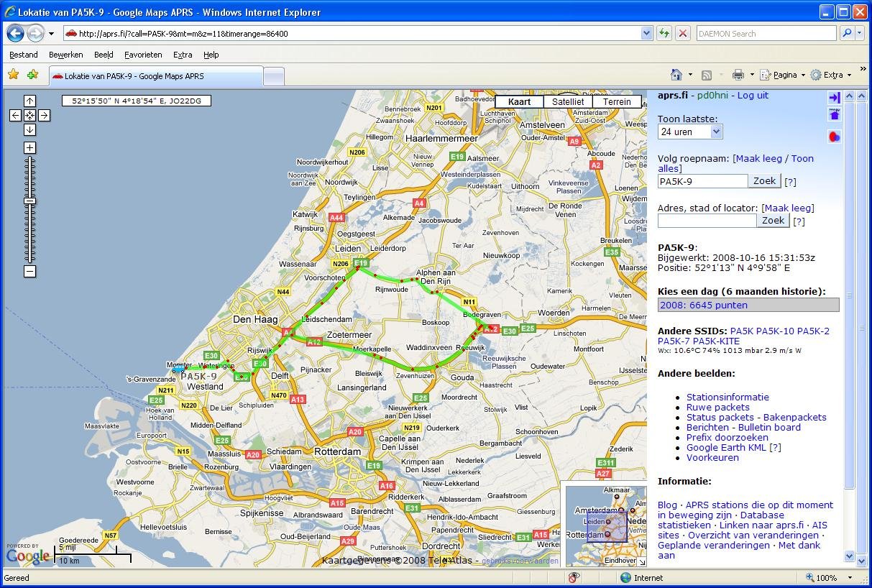872x588 pixels.
Task: Switch map to Satelliet view
Action: click(x=568, y=101)
